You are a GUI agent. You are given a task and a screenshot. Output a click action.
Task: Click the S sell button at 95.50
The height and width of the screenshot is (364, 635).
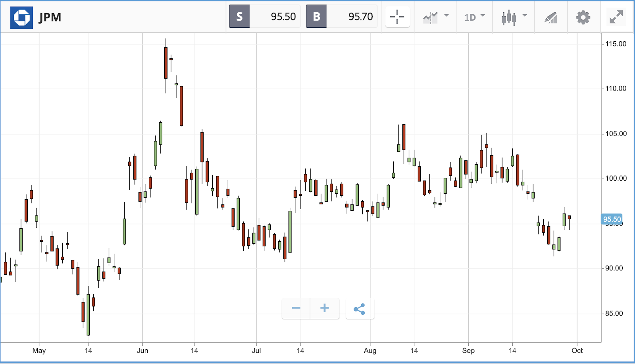pos(264,16)
